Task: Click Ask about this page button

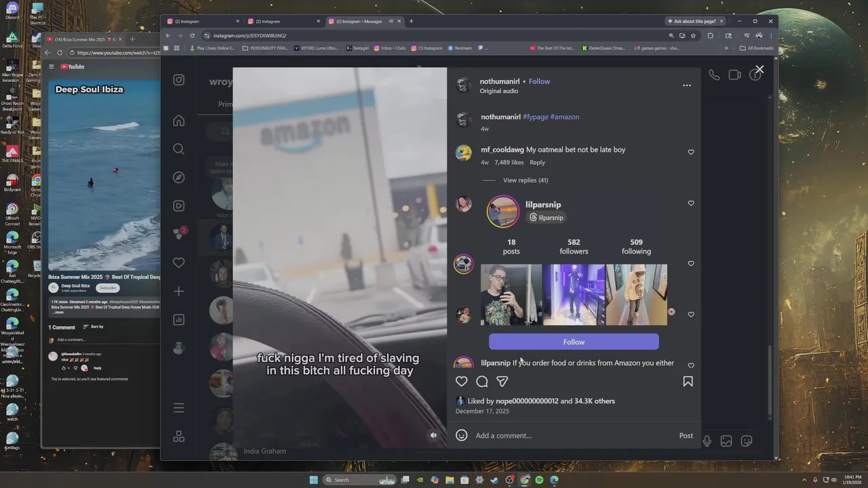Action: click(695, 21)
